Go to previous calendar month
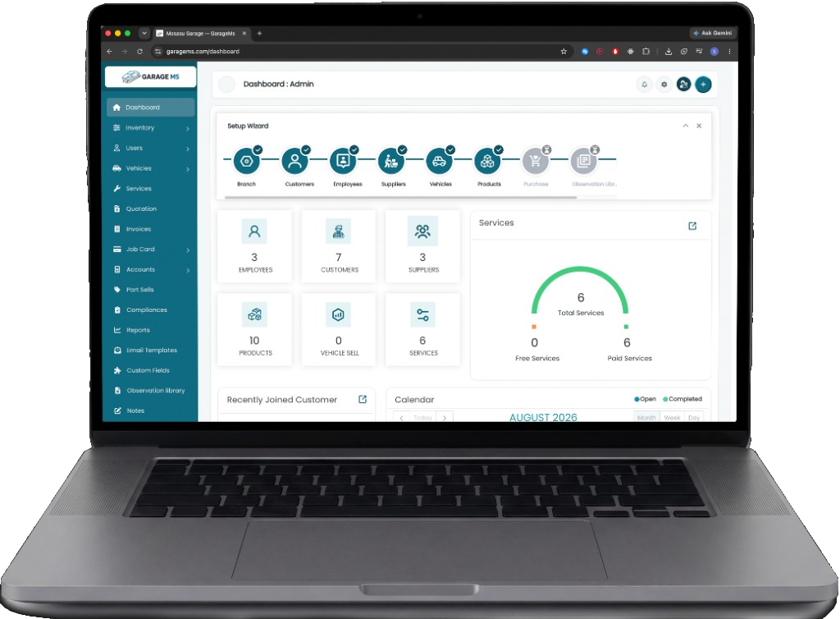 point(401,418)
